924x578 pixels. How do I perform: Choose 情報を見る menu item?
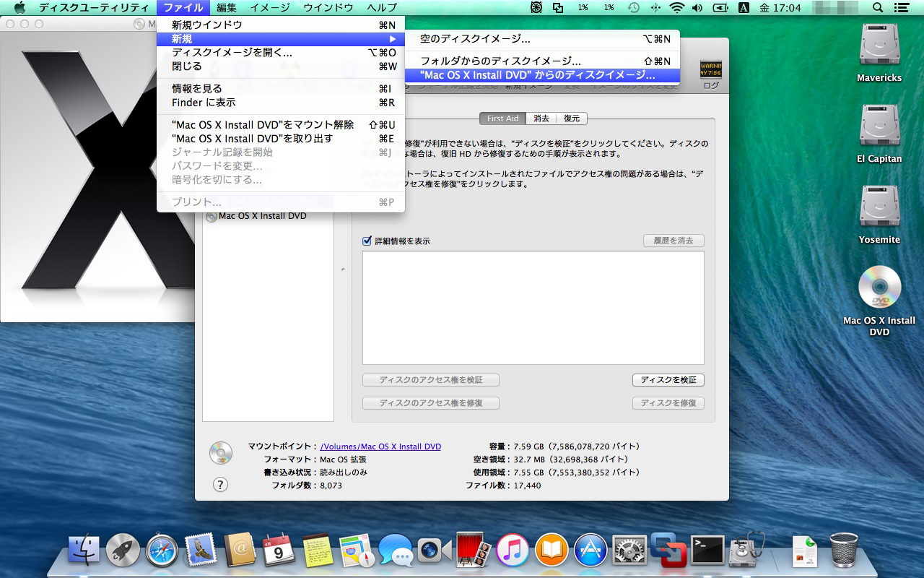[x=281, y=89]
